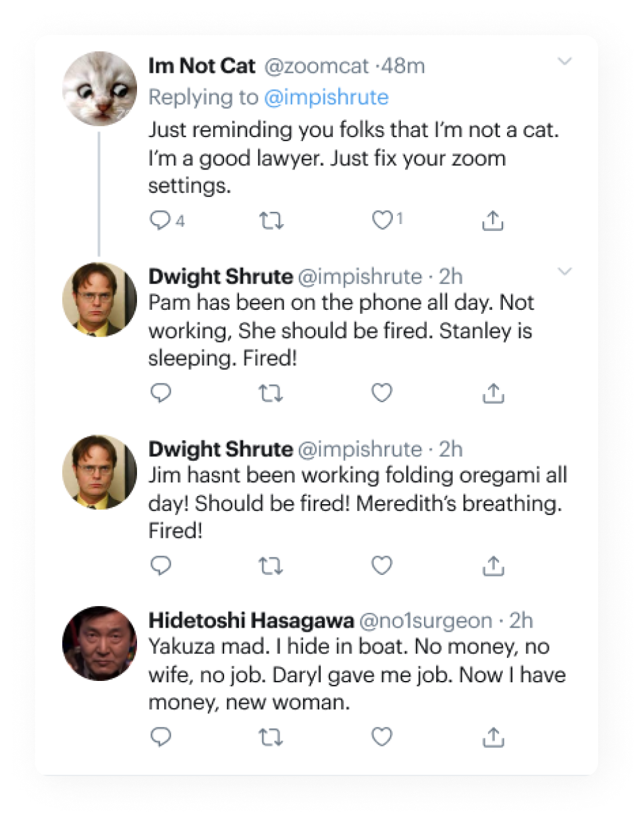Share Dwight's tweet about Jim
Viewport: 644px width, 822px height.
[x=493, y=565]
